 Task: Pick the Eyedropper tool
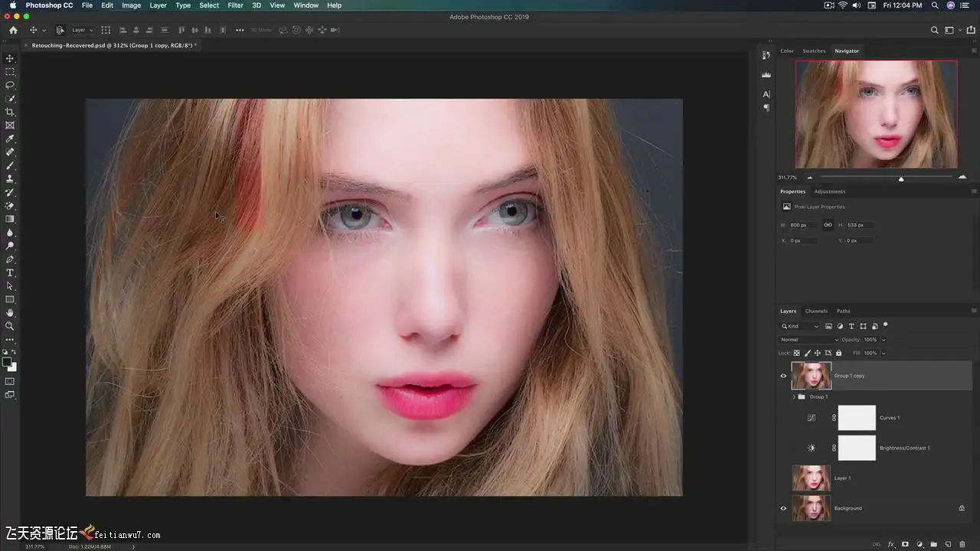click(x=10, y=139)
